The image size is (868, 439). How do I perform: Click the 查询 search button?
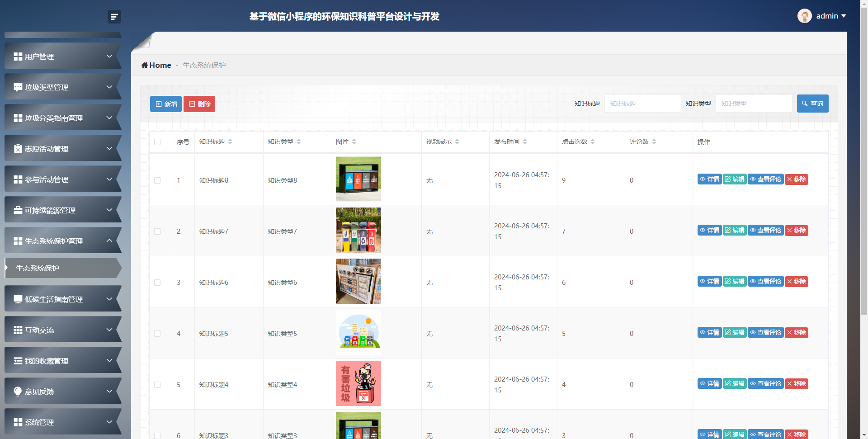813,104
